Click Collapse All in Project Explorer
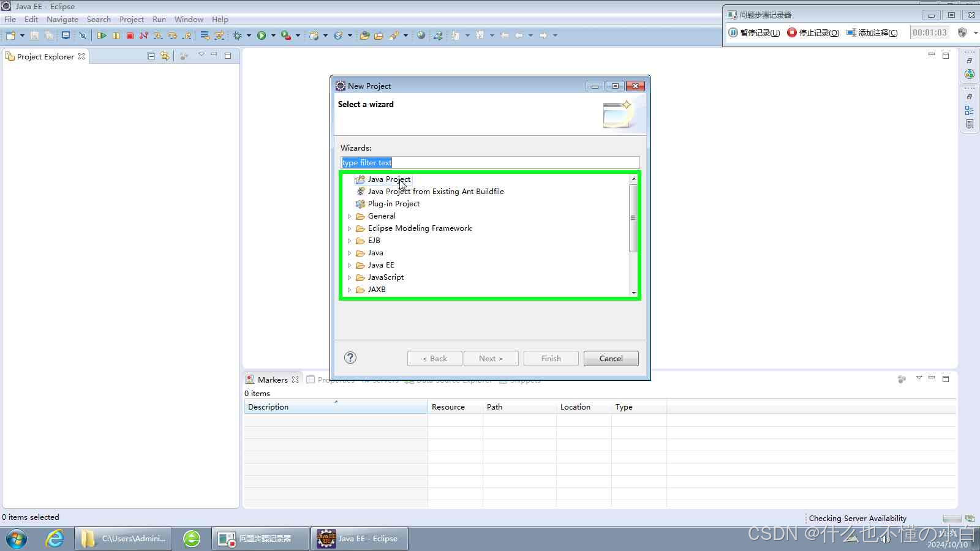 tap(151, 56)
